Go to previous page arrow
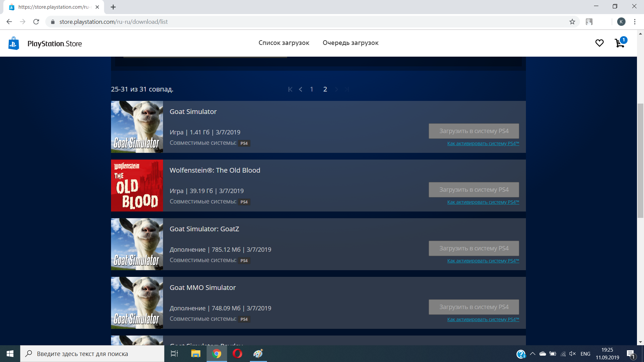The width and height of the screenshot is (644, 362). click(x=301, y=89)
